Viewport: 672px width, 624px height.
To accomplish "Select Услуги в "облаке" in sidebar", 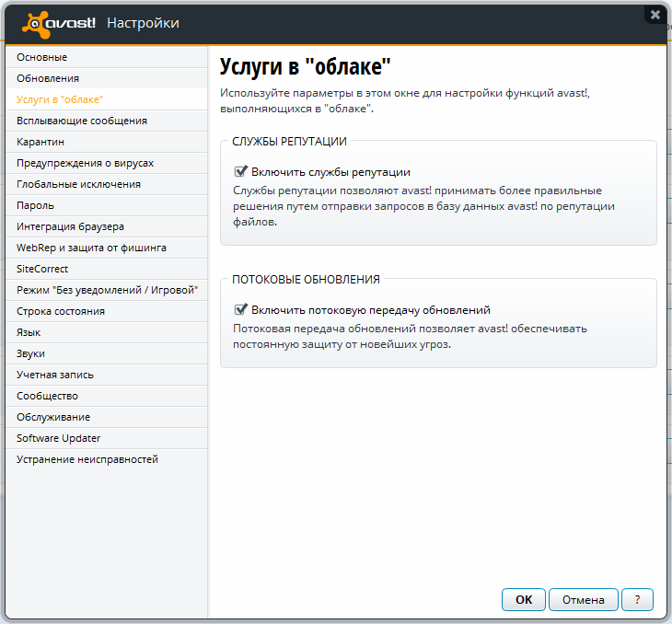I will 107,99.
